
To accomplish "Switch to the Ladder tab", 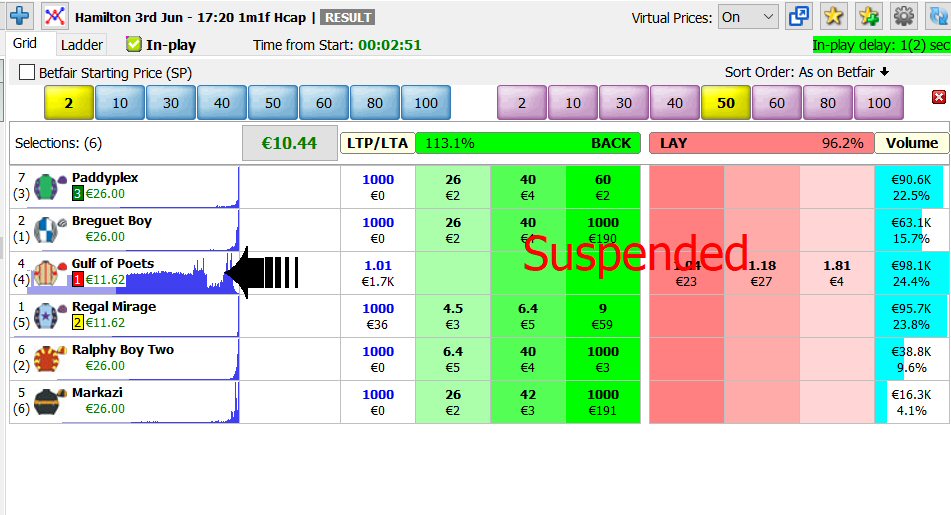I will (81, 45).
